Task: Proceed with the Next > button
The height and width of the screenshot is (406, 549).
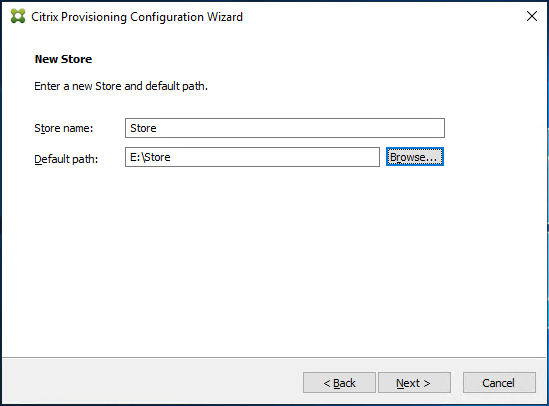Action: [x=414, y=383]
